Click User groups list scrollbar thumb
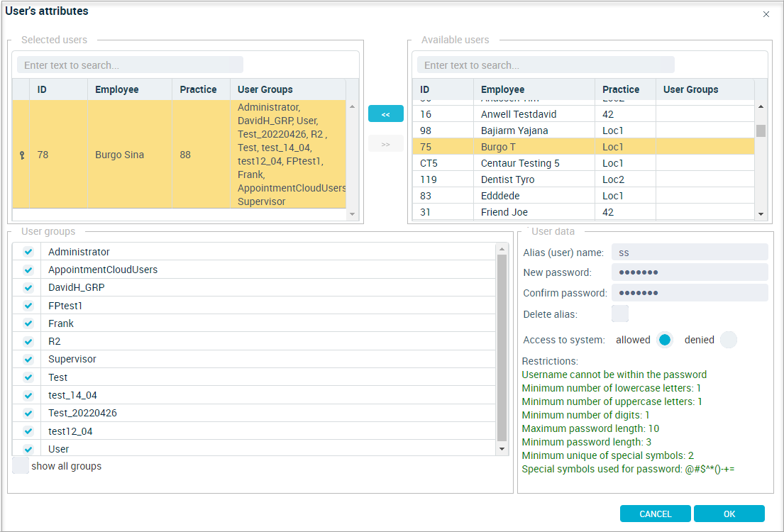Image resolution: width=784 pixels, height=532 pixels. [502, 348]
